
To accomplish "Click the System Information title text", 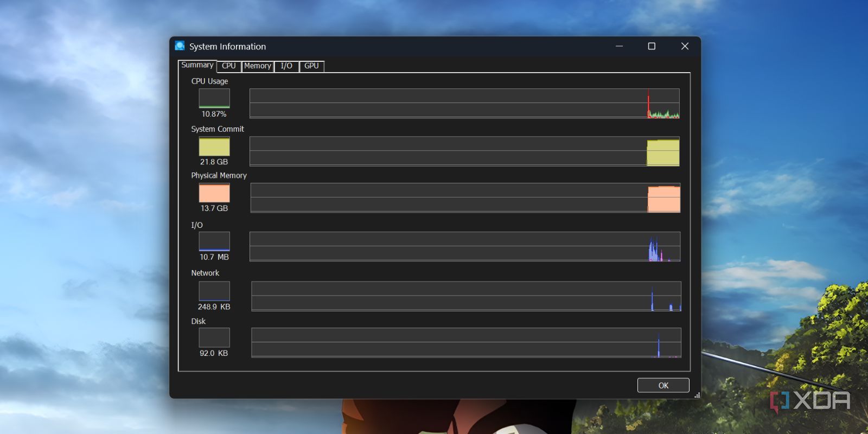I will point(227,47).
